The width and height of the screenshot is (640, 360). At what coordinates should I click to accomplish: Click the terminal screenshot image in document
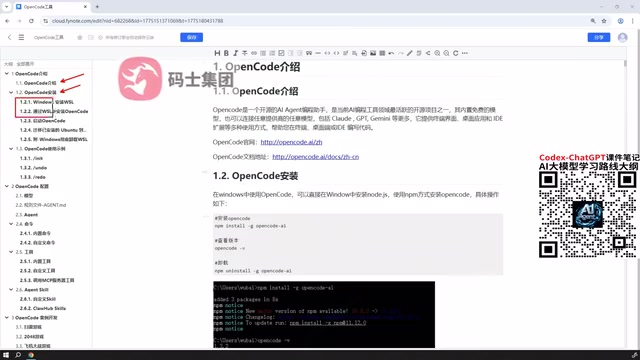click(324, 315)
